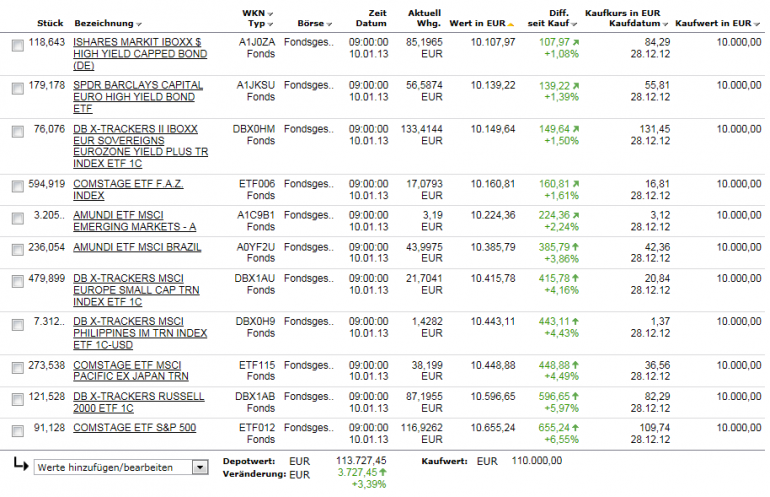
Task: Click the percentage change +5,97%
Action: [561, 408]
